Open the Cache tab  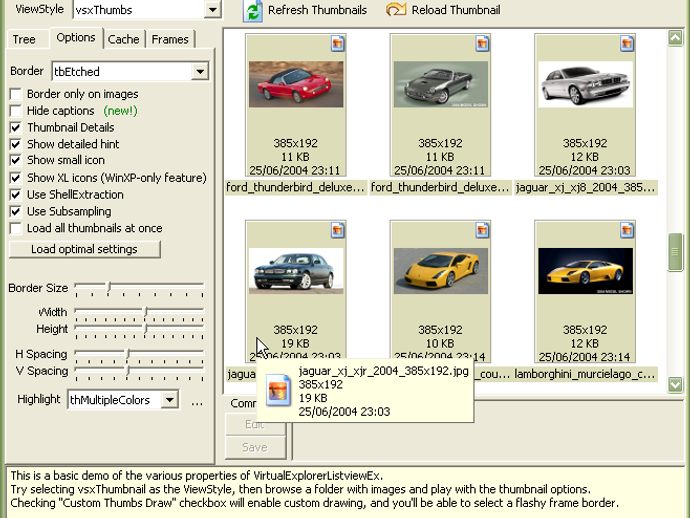(x=124, y=39)
